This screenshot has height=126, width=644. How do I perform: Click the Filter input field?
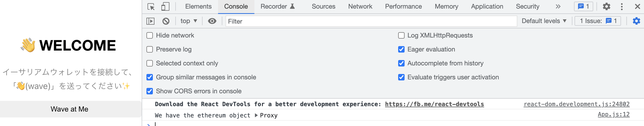pos(371,21)
